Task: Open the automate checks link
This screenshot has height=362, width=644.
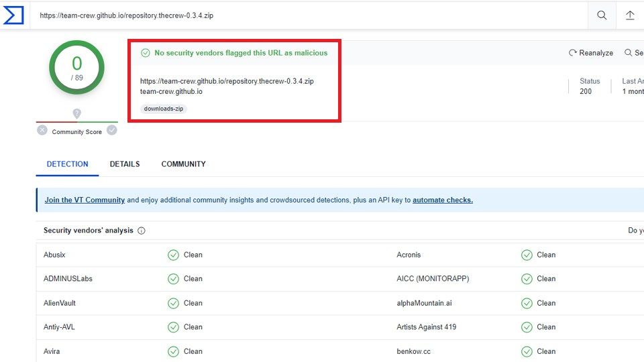Action: point(443,200)
